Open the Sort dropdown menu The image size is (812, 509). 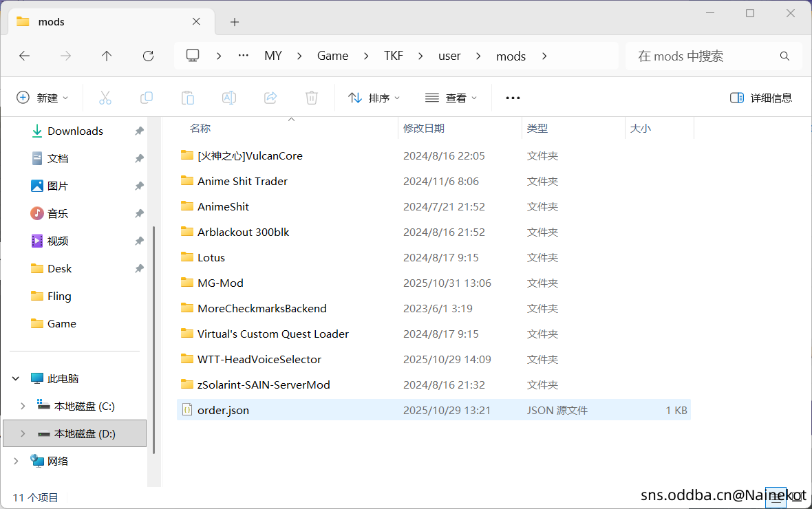[374, 98]
